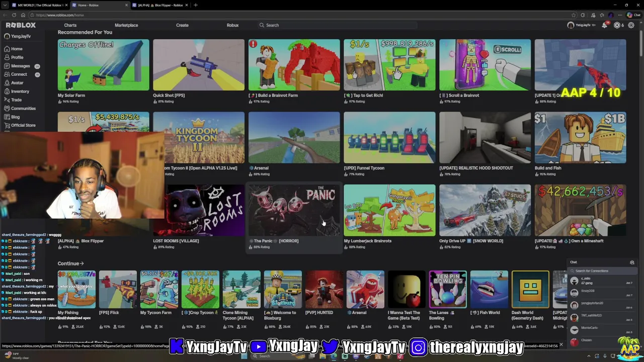The height and width of the screenshot is (362, 644).
Task: Open the c_milo chat conversation
Action: tap(603, 281)
